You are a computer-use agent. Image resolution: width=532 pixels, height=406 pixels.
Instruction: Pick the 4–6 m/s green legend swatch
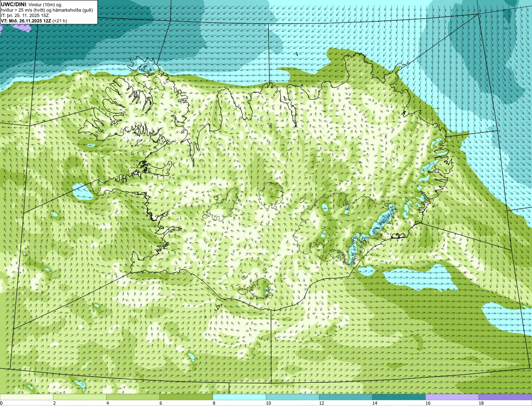(133, 397)
